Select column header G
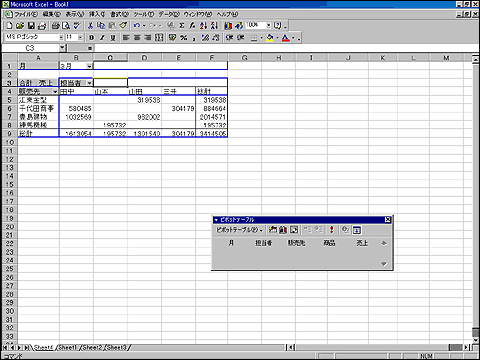The height and width of the screenshot is (360, 480). click(x=245, y=58)
